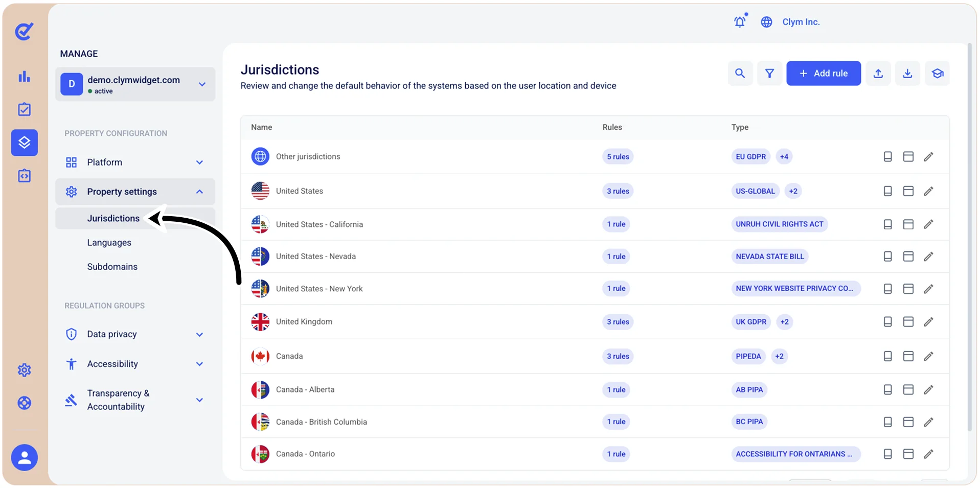Open notifications bell
The image size is (980, 488).
[x=740, y=21]
